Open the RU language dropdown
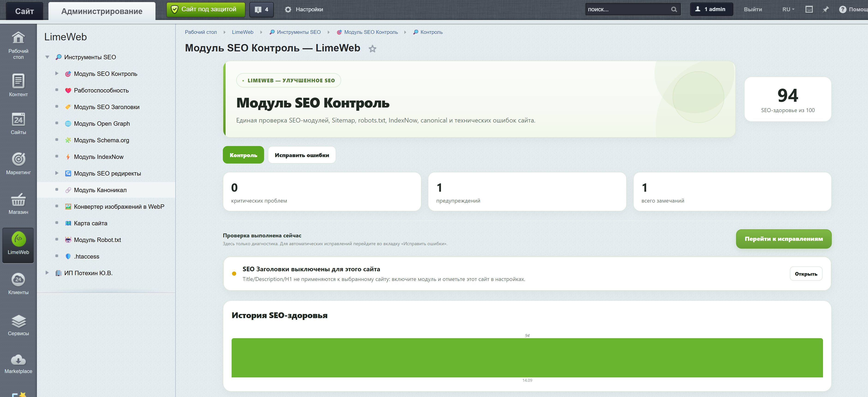 (x=788, y=9)
